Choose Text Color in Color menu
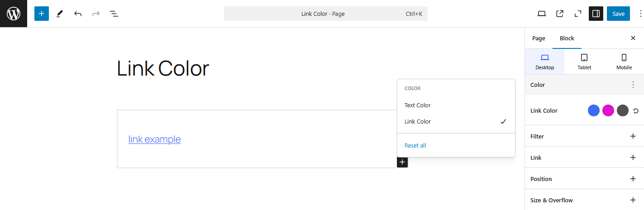The height and width of the screenshot is (210, 644). coord(456,105)
